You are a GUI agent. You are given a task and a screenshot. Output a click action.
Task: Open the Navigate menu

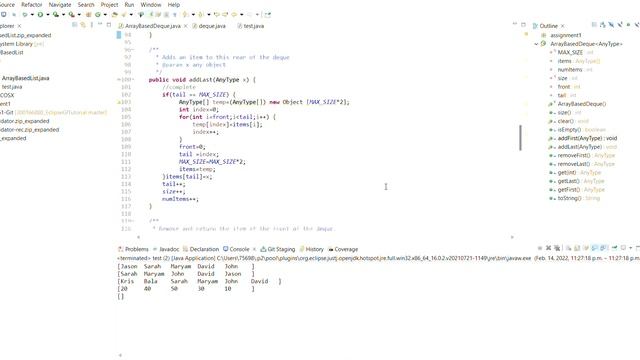(60, 5)
